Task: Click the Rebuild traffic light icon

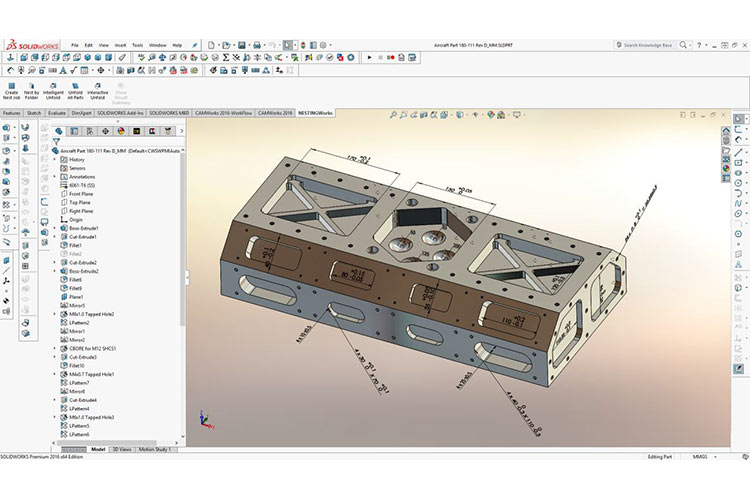Action: pyautogui.click(x=303, y=45)
